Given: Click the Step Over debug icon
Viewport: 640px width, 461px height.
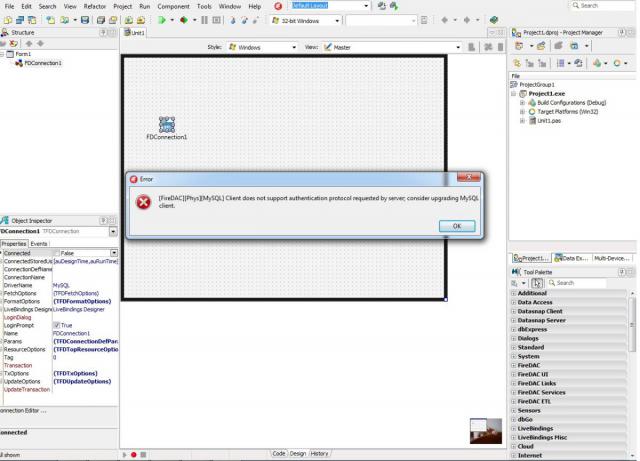Looking at the screenshot, I should tap(244, 20).
